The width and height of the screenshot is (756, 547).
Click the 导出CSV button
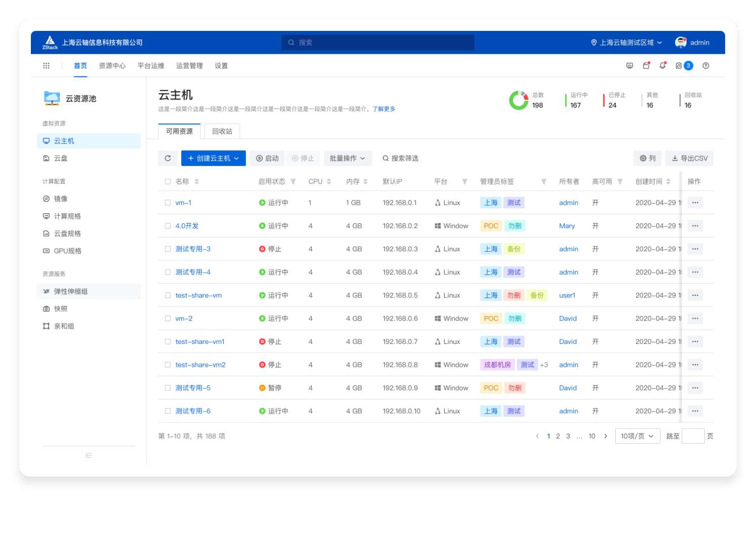[x=689, y=159]
